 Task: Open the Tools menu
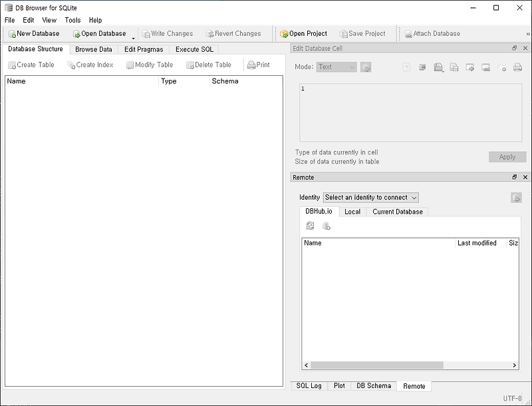[72, 20]
